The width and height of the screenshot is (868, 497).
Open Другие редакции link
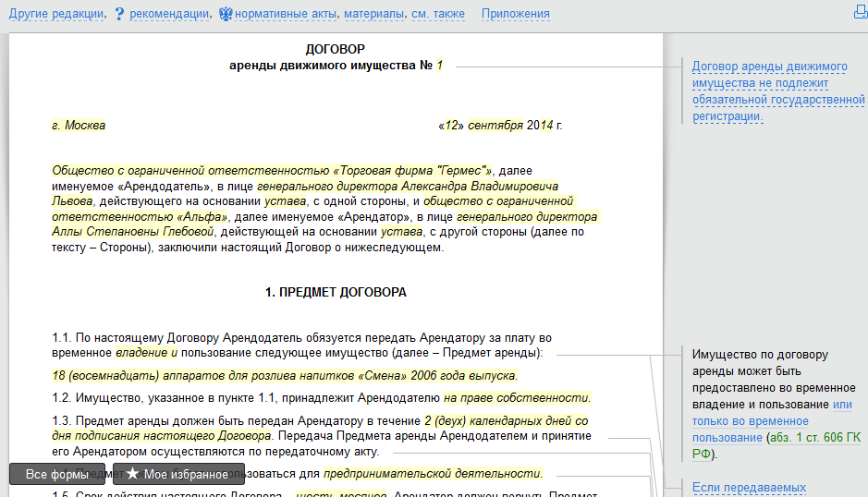[x=55, y=14]
